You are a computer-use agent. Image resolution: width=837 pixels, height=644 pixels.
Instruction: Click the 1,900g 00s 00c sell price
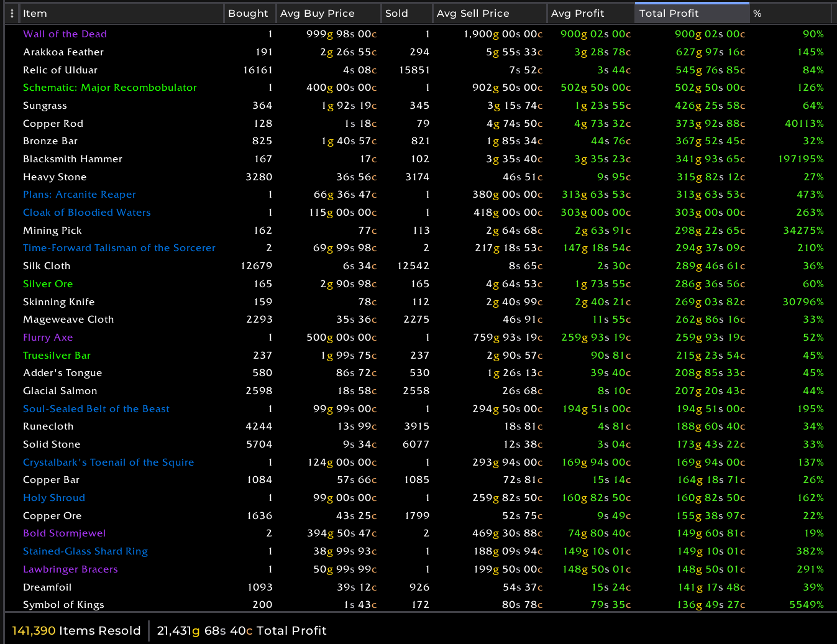[503, 34]
